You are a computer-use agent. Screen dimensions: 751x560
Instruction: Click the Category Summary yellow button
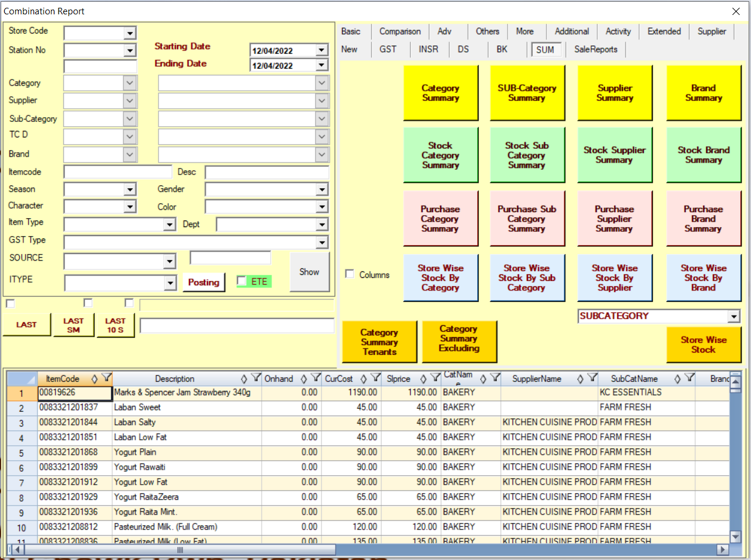coord(441,93)
